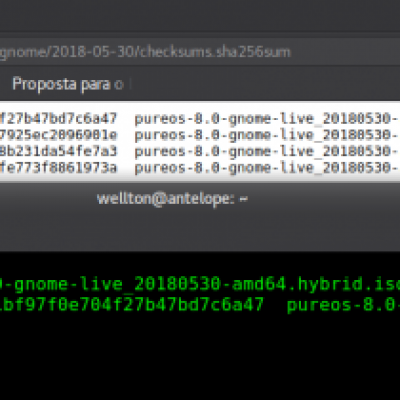This screenshot has width=400, height=400.
Task: Click the empty tab strip right of Proposta tab
Action: [x=265, y=84]
